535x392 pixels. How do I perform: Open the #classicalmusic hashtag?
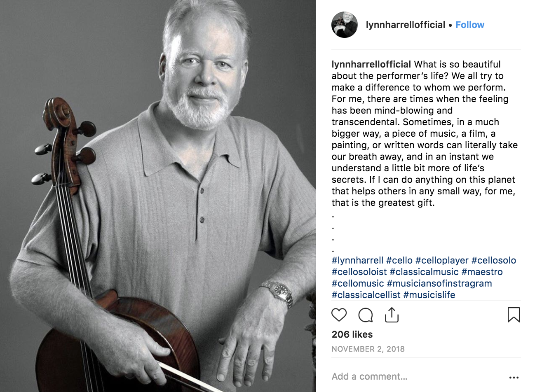(424, 272)
